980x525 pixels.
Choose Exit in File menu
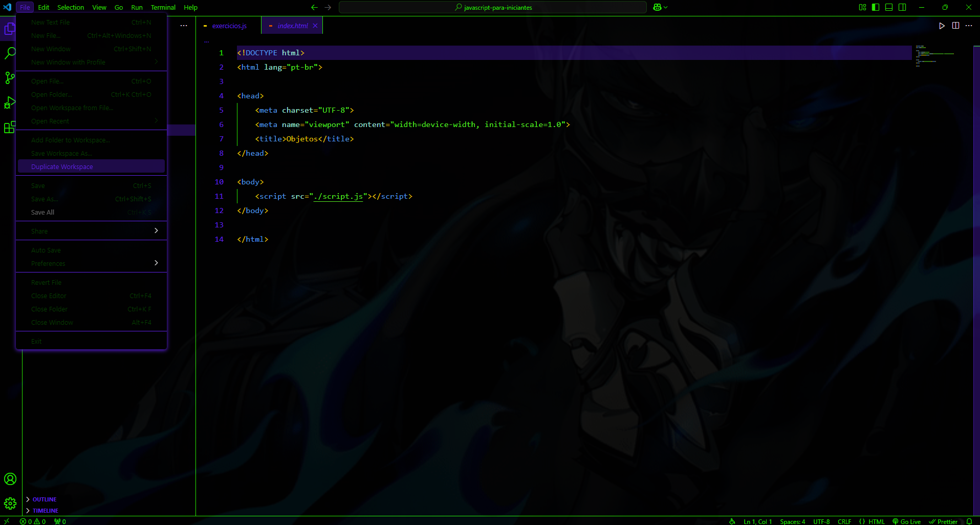pos(92,341)
